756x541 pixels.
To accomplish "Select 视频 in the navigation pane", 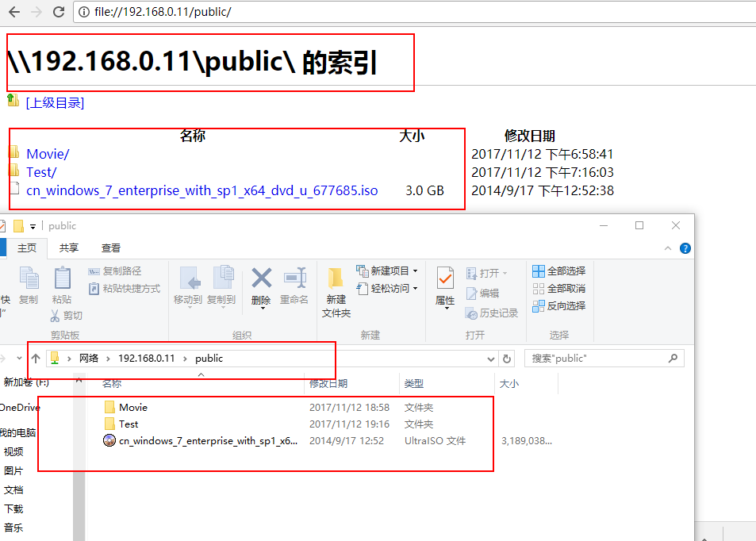I will (13, 451).
